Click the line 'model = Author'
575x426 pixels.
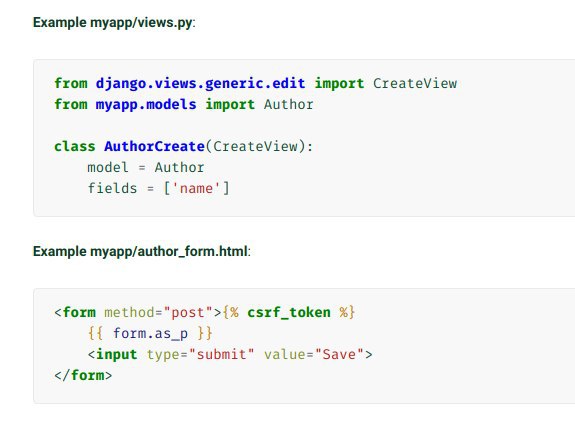point(146,168)
